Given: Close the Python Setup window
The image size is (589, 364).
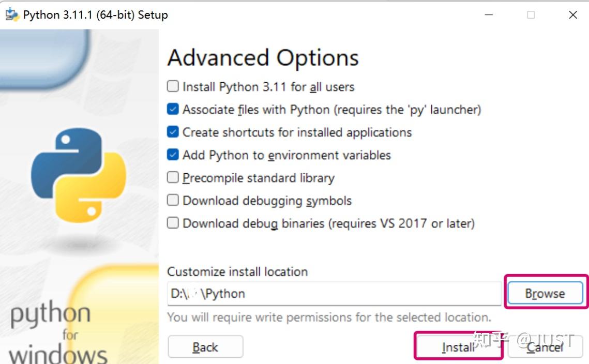Looking at the screenshot, I should pos(573,15).
